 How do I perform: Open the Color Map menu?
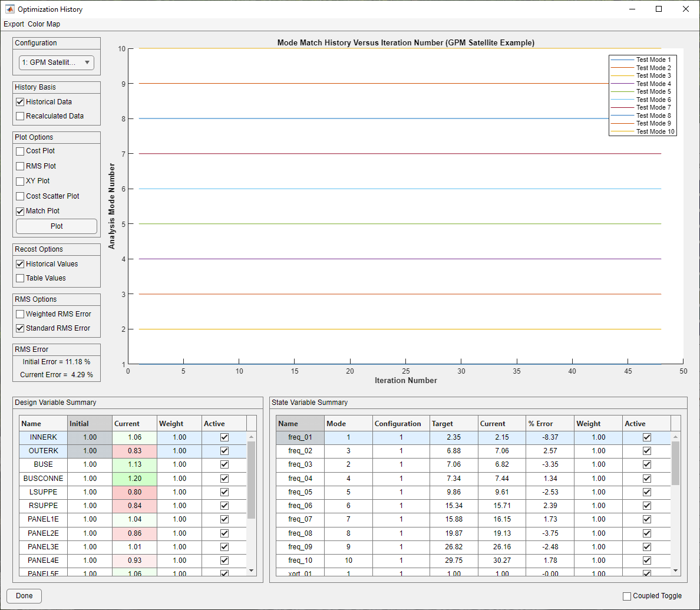click(x=44, y=24)
